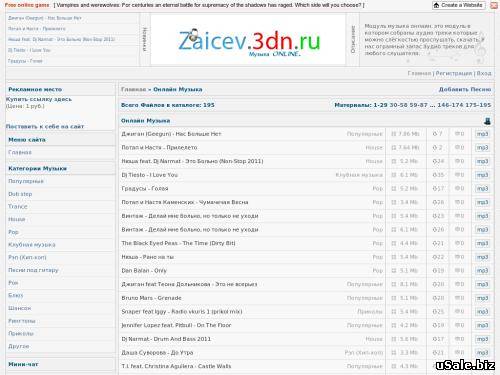Click Купить ссылку здесь ad link

(x=39, y=99)
